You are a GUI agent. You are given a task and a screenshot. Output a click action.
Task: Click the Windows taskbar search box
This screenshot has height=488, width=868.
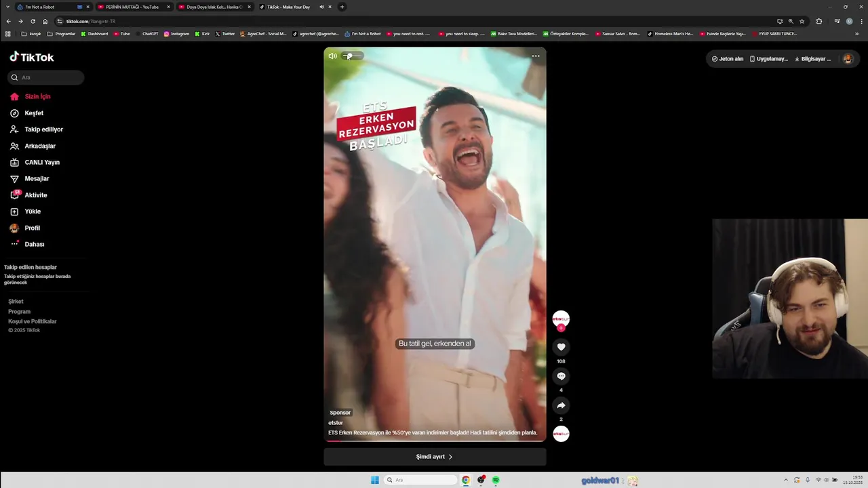420,480
